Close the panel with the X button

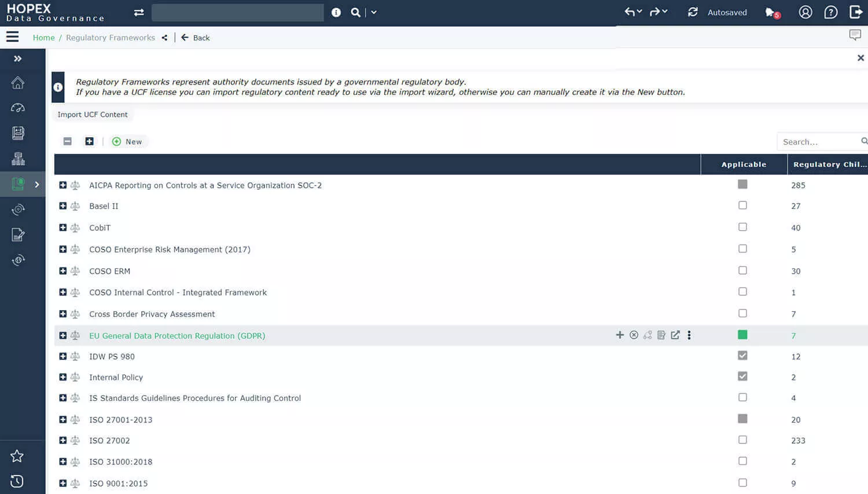[860, 58]
